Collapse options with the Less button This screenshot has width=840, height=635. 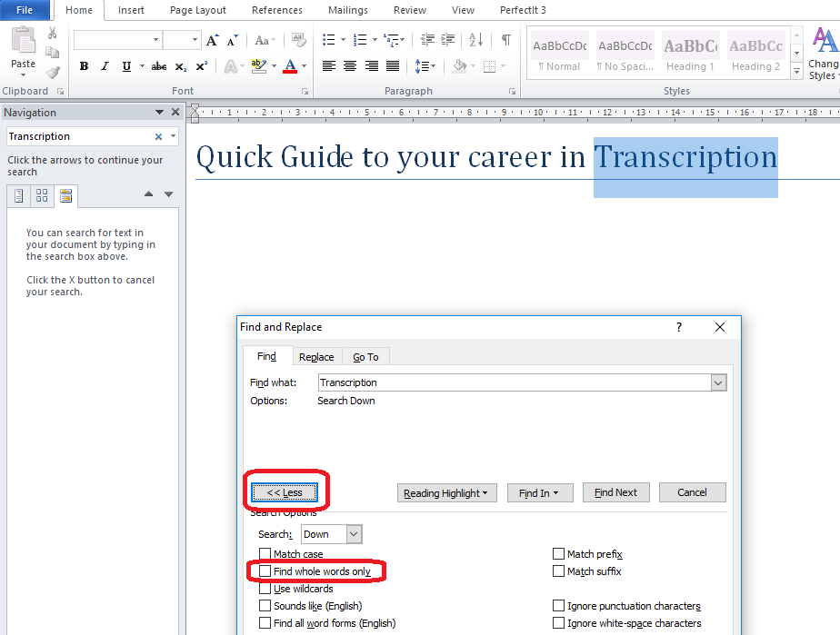click(285, 492)
